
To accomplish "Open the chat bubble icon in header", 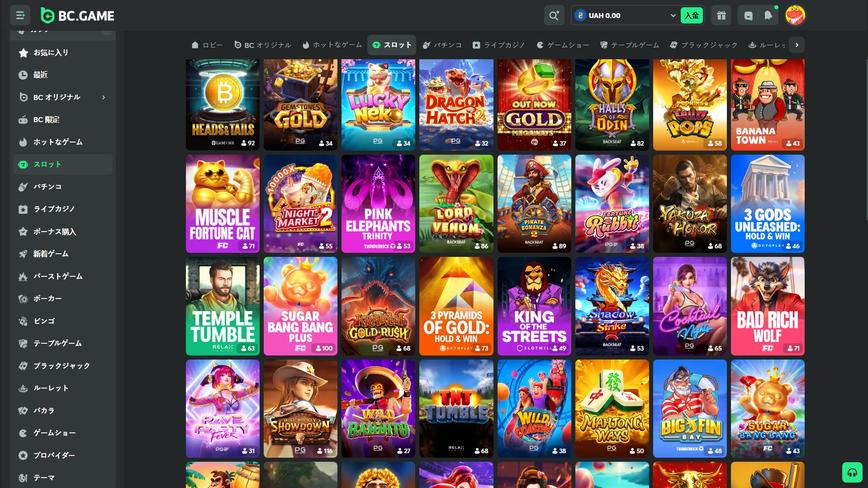I will click(748, 15).
